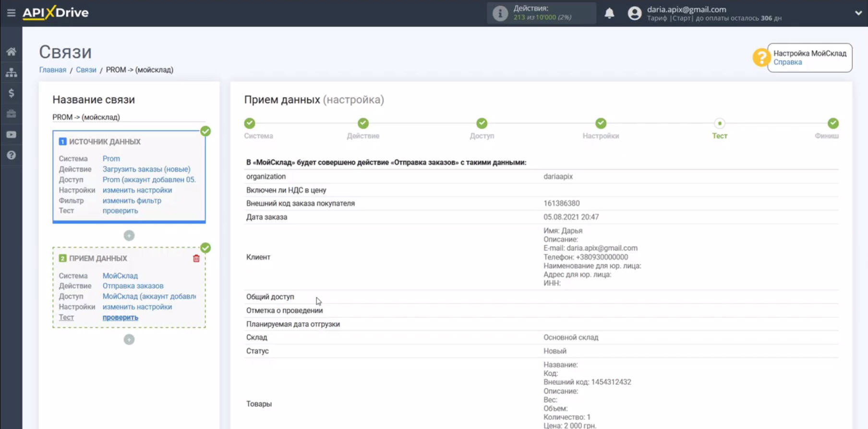
Task: Select the Основной склад value
Action: tap(571, 337)
